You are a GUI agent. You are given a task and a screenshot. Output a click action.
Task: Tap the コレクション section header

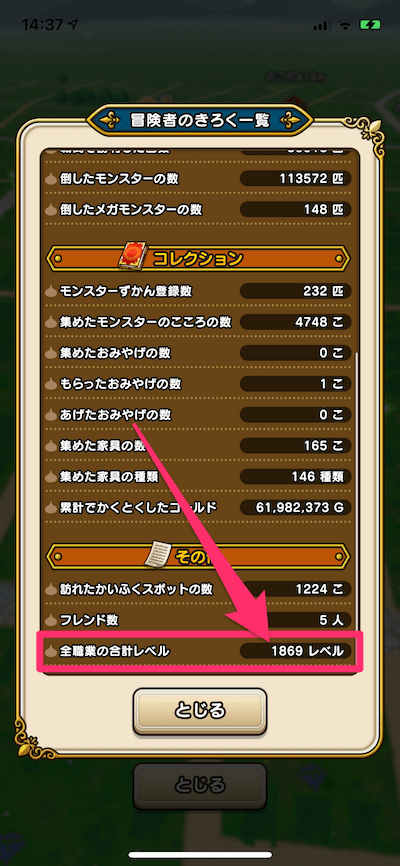coord(199,258)
